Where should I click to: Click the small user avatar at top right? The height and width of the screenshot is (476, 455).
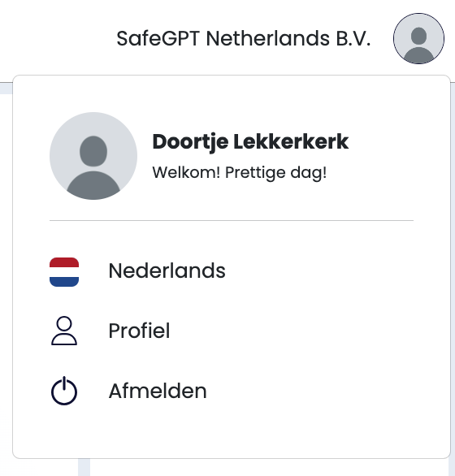click(418, 38)
